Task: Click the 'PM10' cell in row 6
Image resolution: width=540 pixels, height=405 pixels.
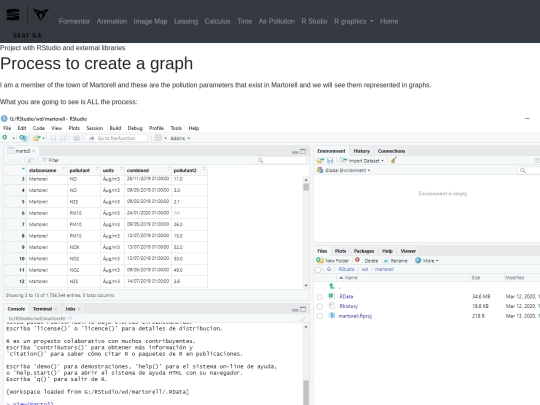Action: 75,213
